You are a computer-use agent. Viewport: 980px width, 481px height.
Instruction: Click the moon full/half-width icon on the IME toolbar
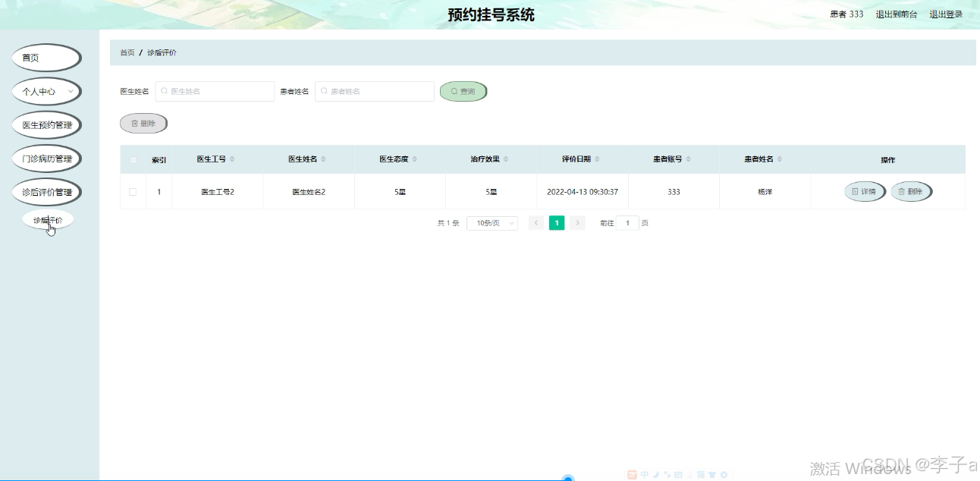(656, 474)
